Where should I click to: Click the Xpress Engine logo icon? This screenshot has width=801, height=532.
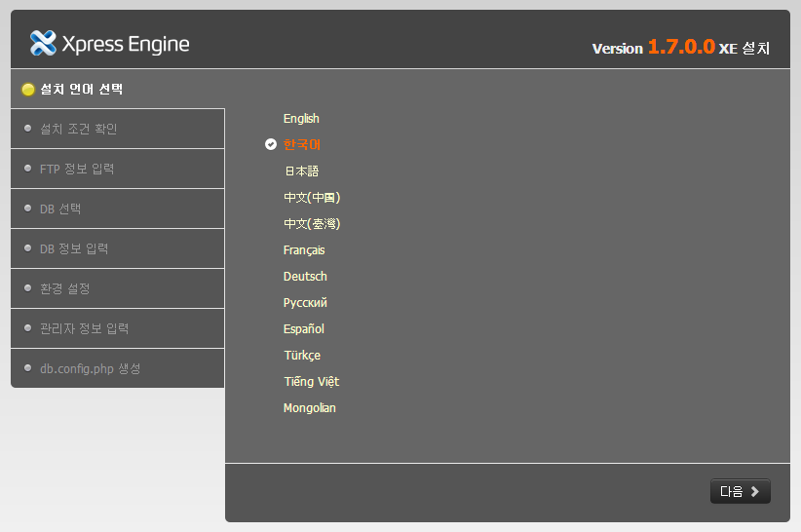[43, 43]
